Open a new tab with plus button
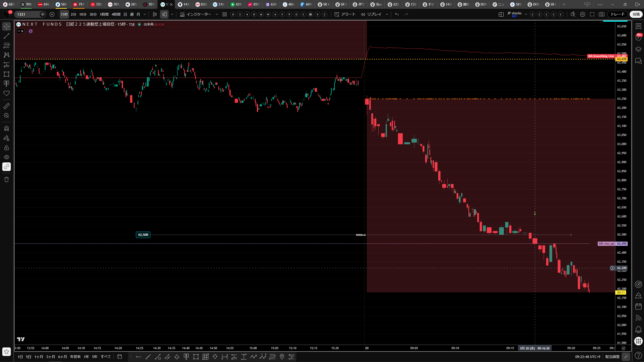This screenshot has height=362, width=644. (564, 4)
